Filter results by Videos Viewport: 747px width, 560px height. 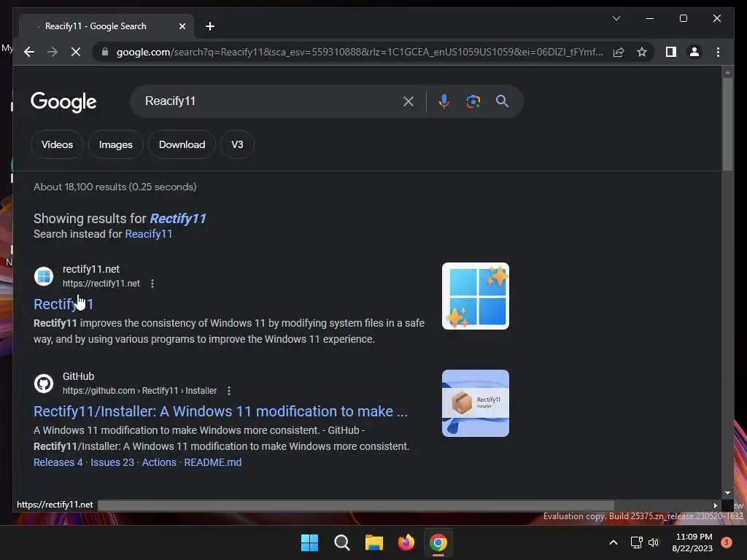click(57, 144)
